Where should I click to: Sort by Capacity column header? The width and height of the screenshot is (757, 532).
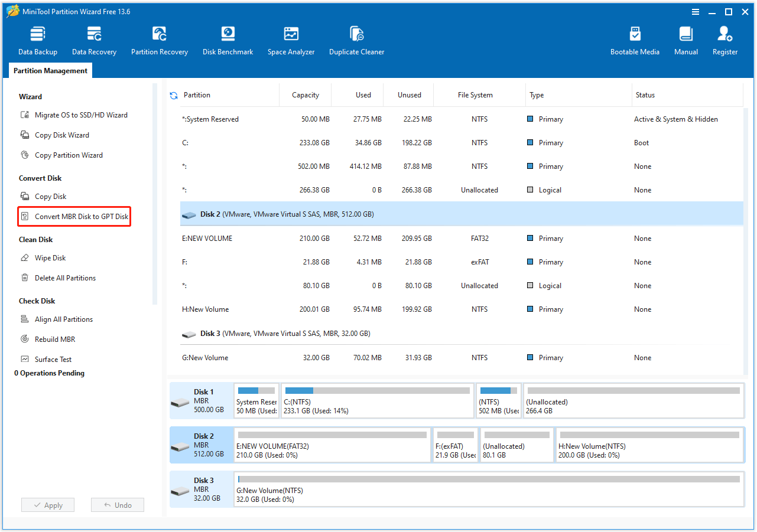click(x=306, y=95)
